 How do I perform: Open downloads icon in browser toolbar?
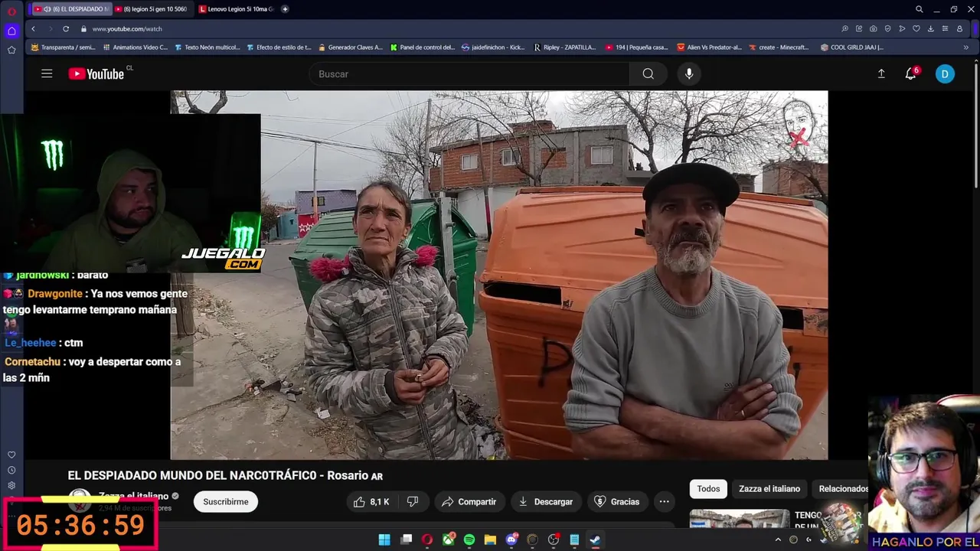930,28
